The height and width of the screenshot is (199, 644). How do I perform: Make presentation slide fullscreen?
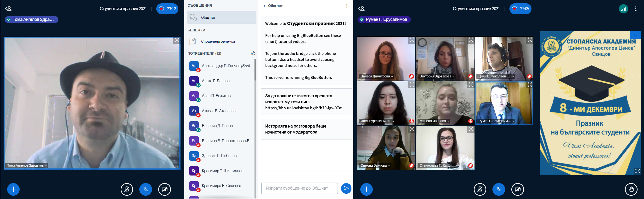638,171
